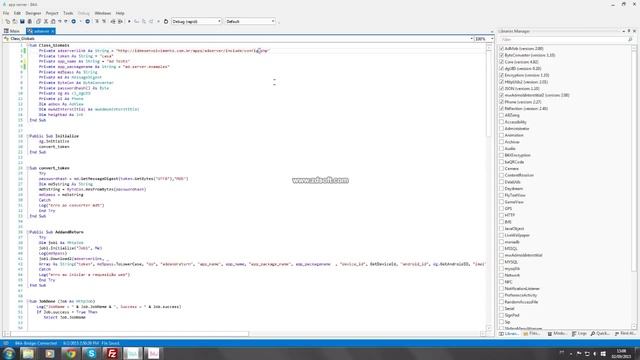Uncheck the ByteConverter library
This screenshot has width=640, height=360.
(x=501, y=55)
